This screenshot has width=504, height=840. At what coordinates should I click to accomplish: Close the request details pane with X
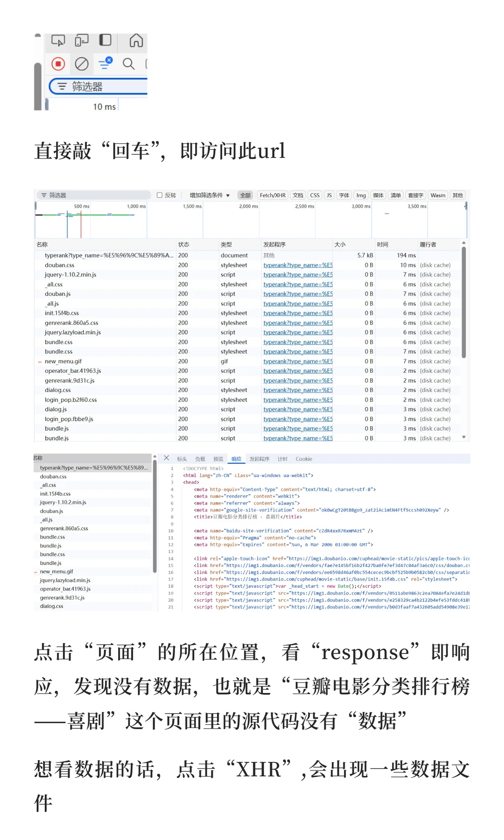click(167, 458)
